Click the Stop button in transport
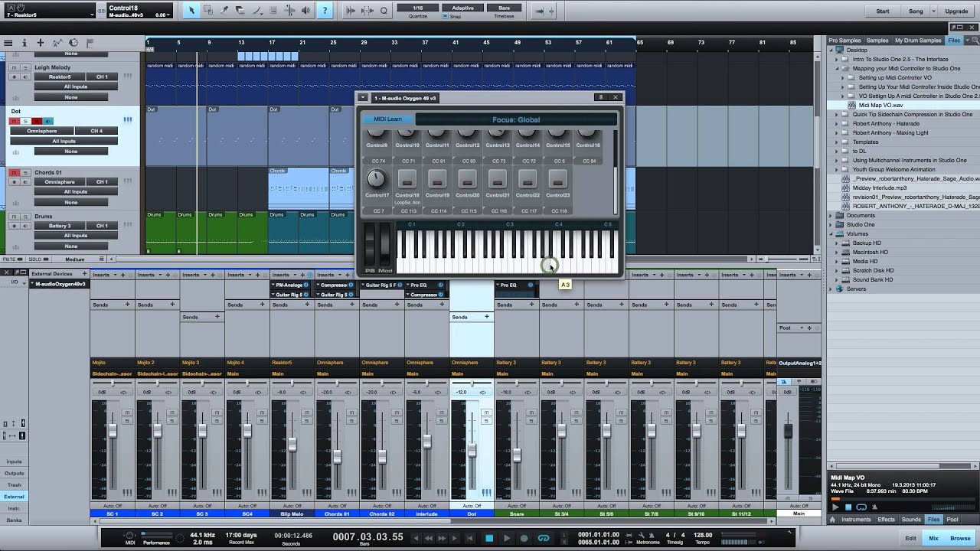This screenshot has width=980, height=551. (x=489, y=538)
